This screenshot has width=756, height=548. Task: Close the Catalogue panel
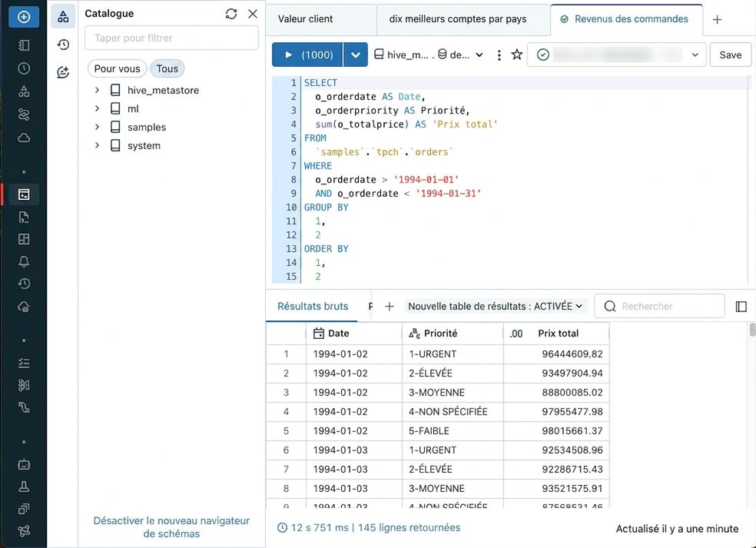click(253, 14)
